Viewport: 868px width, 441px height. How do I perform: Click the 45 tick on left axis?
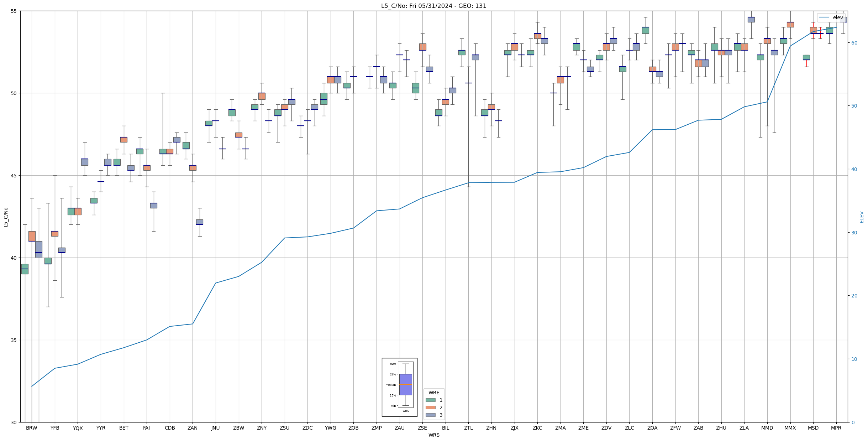tap(14, 176)
